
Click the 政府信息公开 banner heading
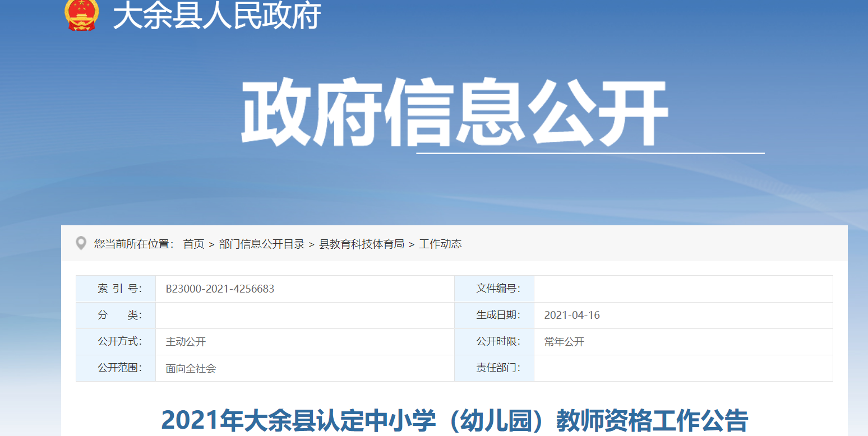(x=454, y=113)
